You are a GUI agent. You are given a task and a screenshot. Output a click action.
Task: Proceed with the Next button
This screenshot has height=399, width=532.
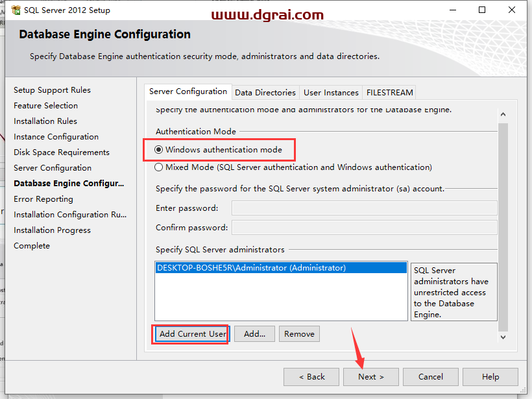click(371, 377)
